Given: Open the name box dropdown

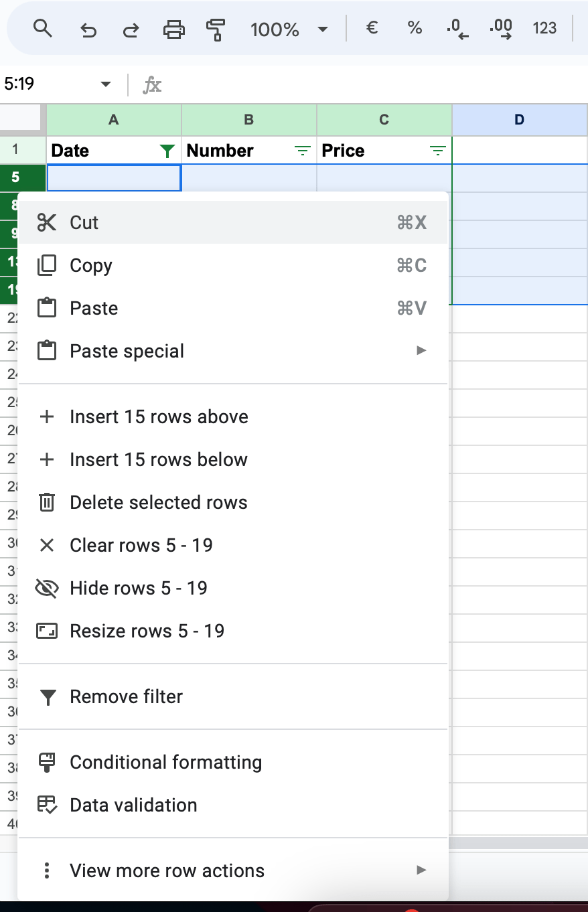Looking at the screenshot, I should [x=105, y=84].
